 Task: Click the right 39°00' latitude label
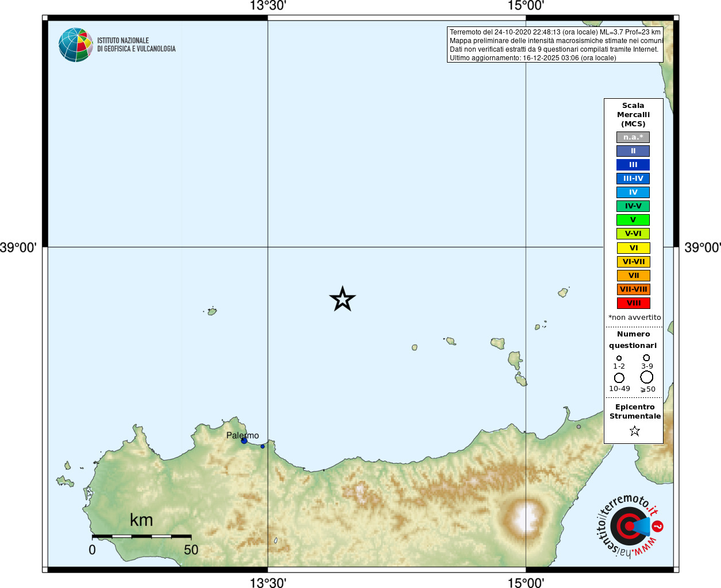click(x=703, y=247)
